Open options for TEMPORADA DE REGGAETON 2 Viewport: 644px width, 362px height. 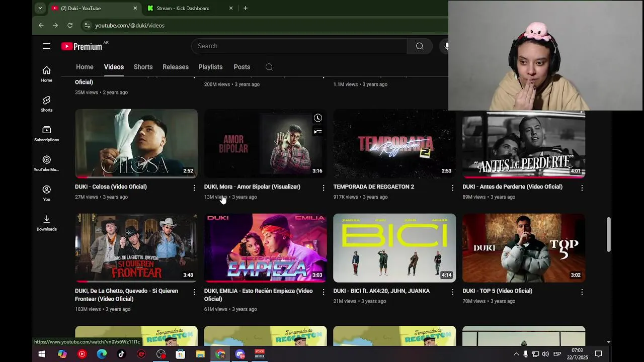tap(452, 188)
